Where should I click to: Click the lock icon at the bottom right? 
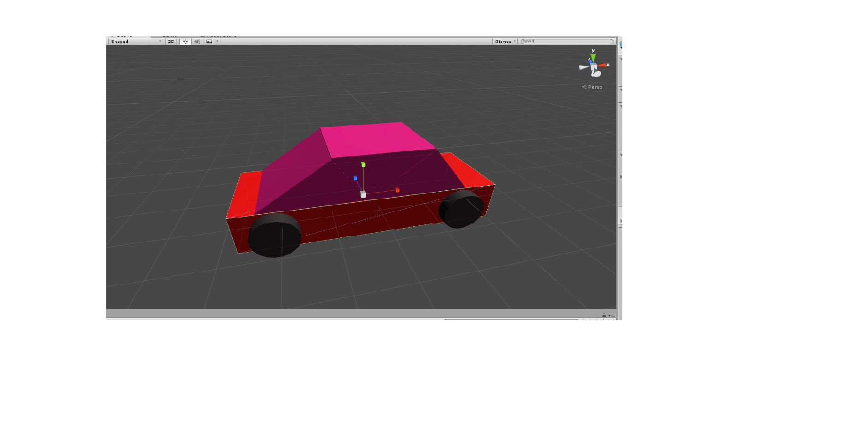point(604,316)
